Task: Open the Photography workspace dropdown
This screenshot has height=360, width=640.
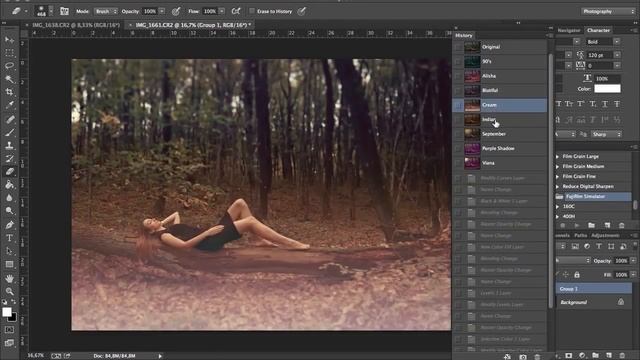Action: click(x=608, y=11)
